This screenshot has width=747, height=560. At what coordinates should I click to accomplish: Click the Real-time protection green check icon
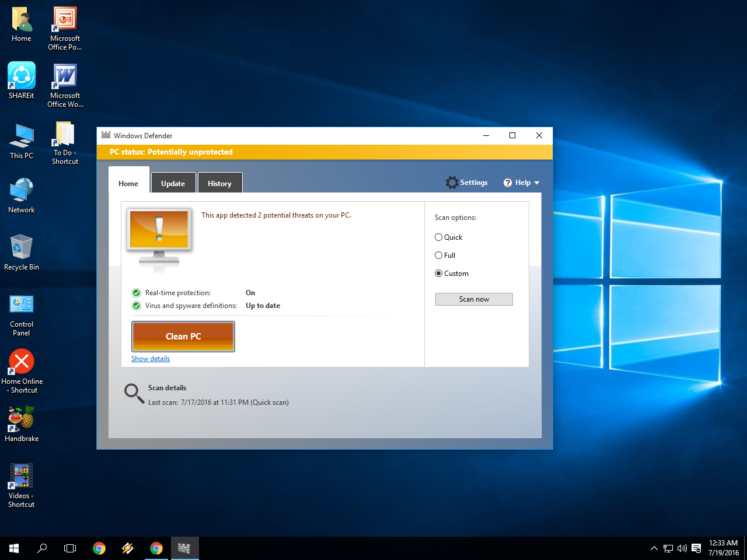click(136, 293)
